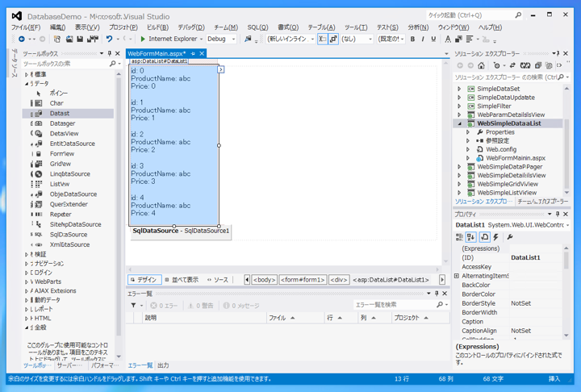The width and height of the screenshot is (581, 392).
Task: Click the (ID) property value DataList1
Action: click(x=537, y=257)
